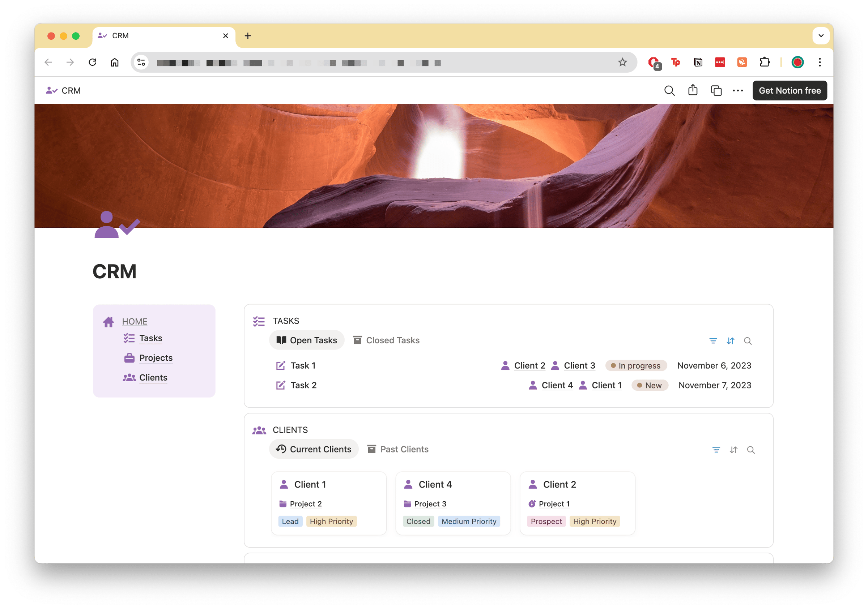Open the filter options in the TASKS section
The height and width of the screenshot is (609, 868).
(713, 340)
